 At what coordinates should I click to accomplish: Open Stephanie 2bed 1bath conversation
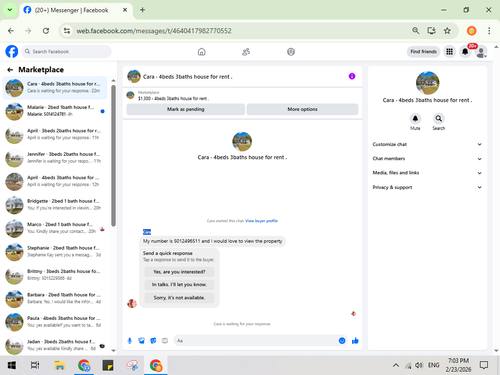55,252
